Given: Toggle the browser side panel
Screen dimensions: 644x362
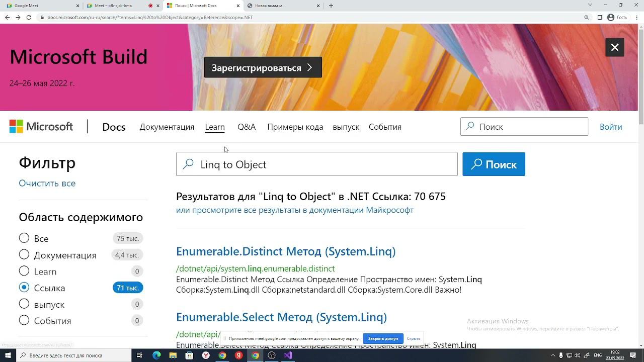Looking at the screenshot, I should click(x=600, y=17).
